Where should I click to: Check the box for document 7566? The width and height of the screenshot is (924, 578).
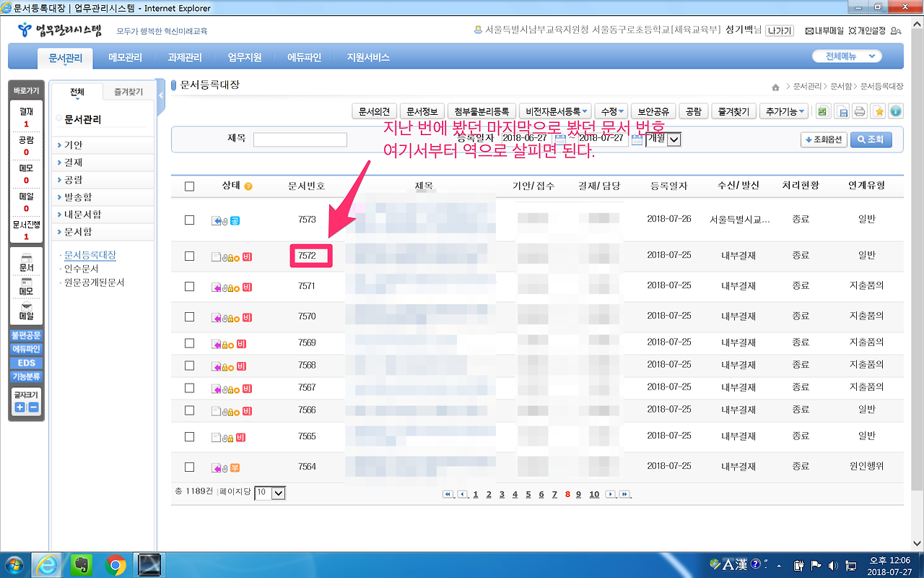coord(190,410)
